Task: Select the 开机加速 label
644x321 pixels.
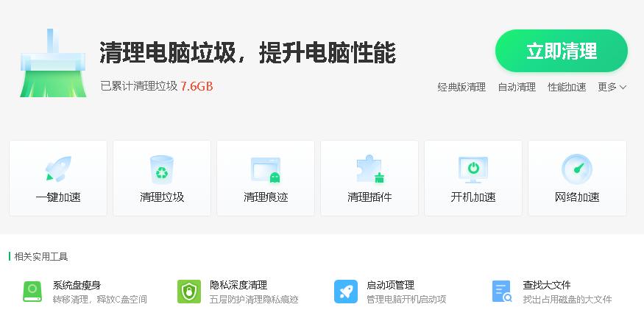Action: [x=473, y=197]
